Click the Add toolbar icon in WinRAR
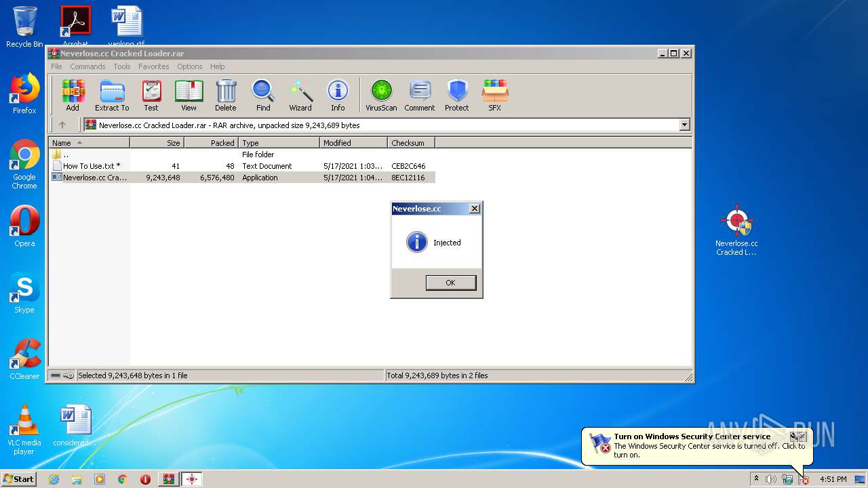 tap(73, 96)
